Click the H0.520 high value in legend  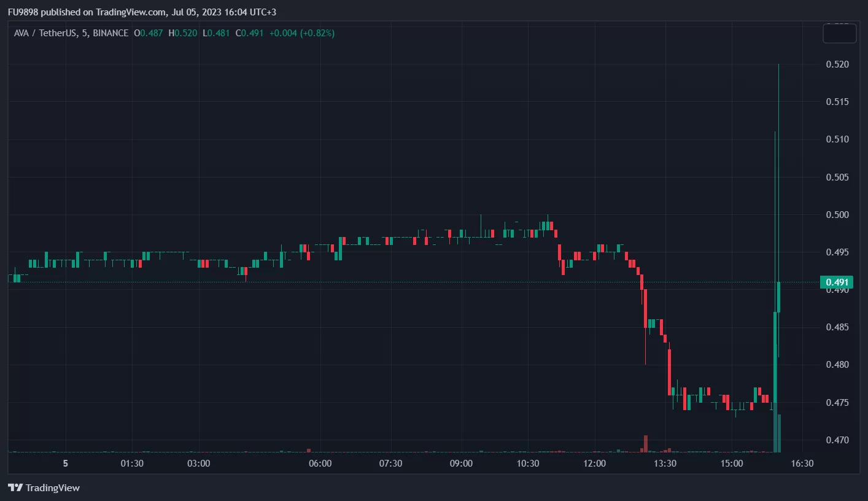(183, 33)
